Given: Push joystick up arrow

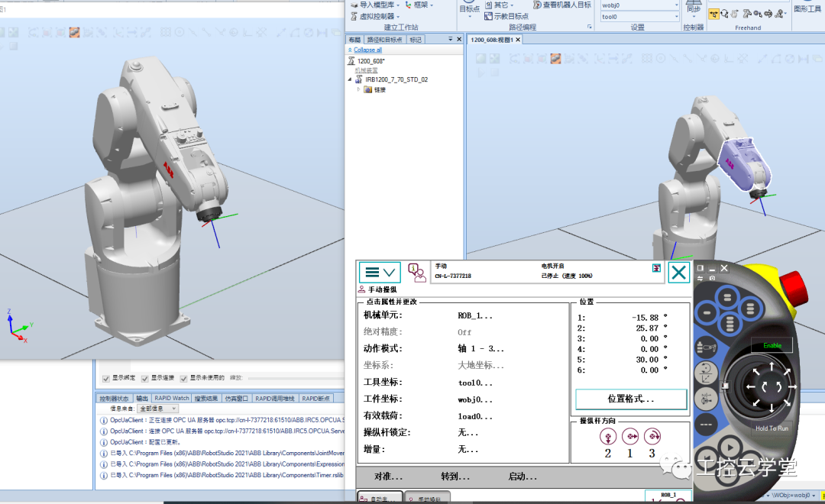Looking at the screenshot, I should coord(772,365).
